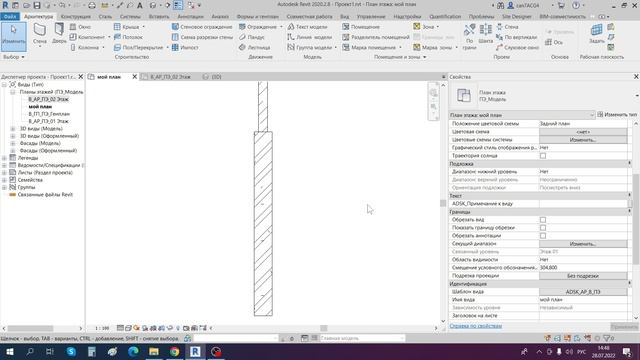The image size is (640, 360).
Task: Toggle the Траектория солнца checkbox
Action: coord(543,156)
